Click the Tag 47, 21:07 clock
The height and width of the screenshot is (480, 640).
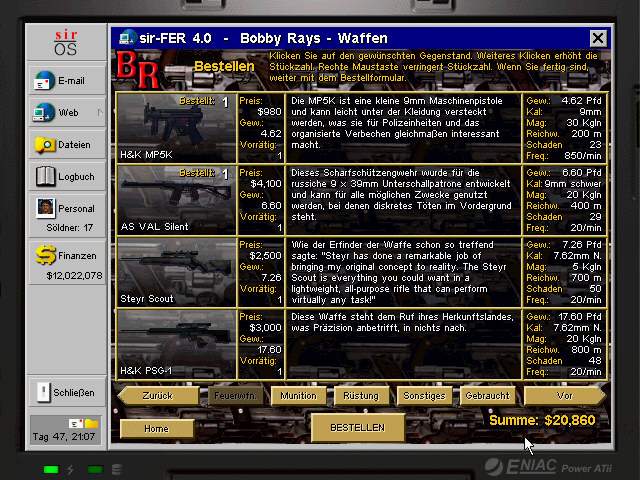pyautogui.click(x=64, y=437)
